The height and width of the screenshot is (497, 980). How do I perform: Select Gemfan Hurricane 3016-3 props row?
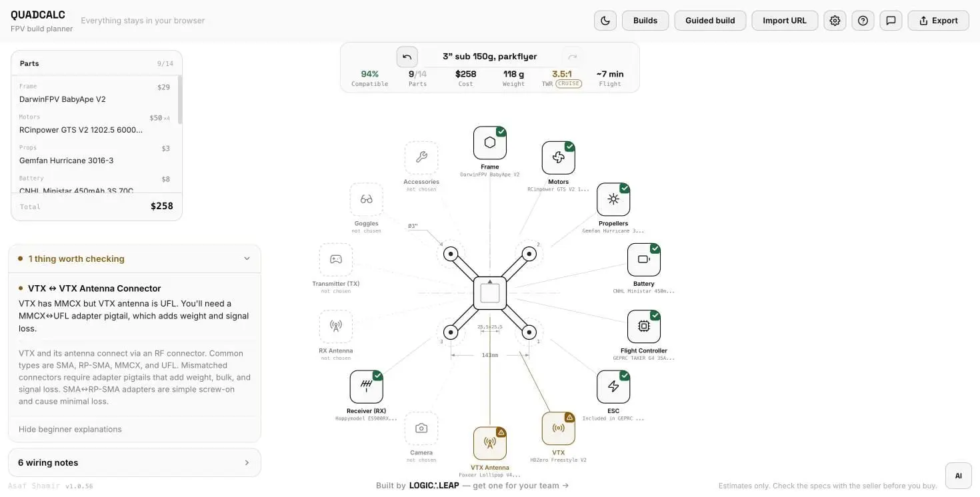(x=95, y=154)
